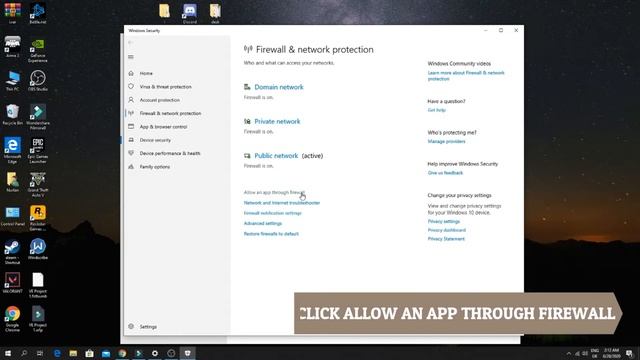Viewport: 640px width, 360px height.
Task: Expand the system tray hidden icons chevron
Action: tap(569, 353)
